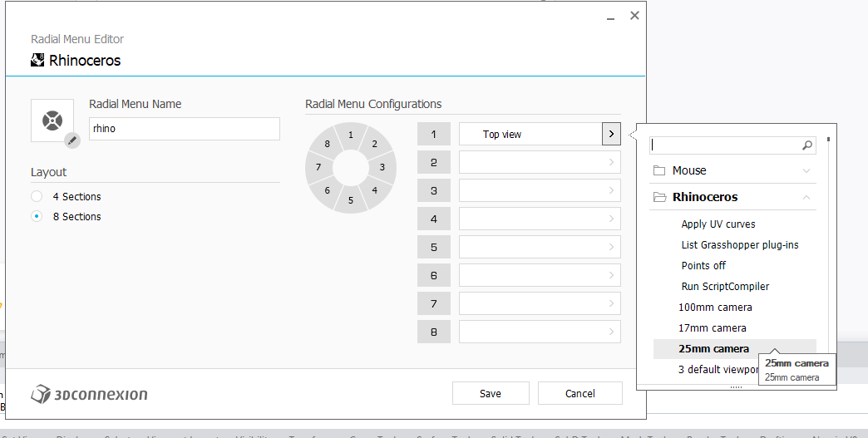The height and width of the screenshot is (438, 868).
Task: Open the command chooser for slot 7
Action: coord(611,303)
